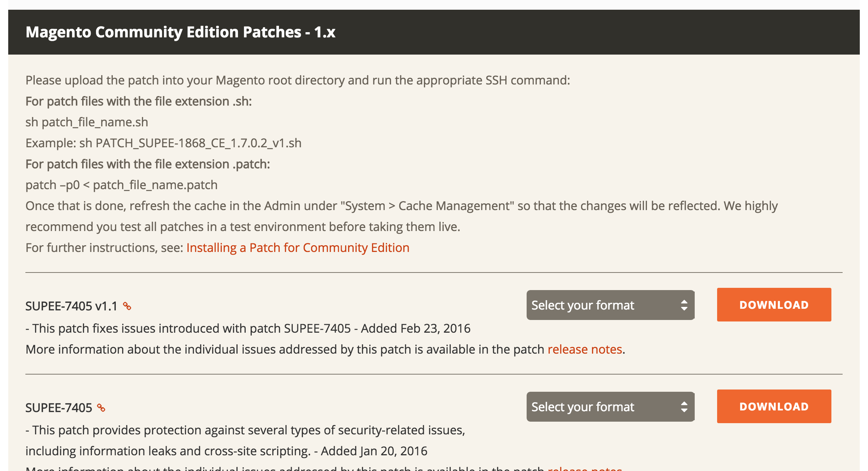The image size is (868, 471).
Task: Open the format dropdown for the original SUPEE-7405 patch
Action: click(x=610, y=407)
